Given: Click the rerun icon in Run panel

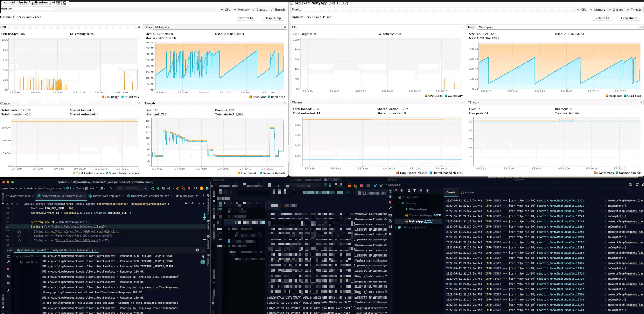Looking at the screenshot, I should pyautogui.click(x=8, y=256).
